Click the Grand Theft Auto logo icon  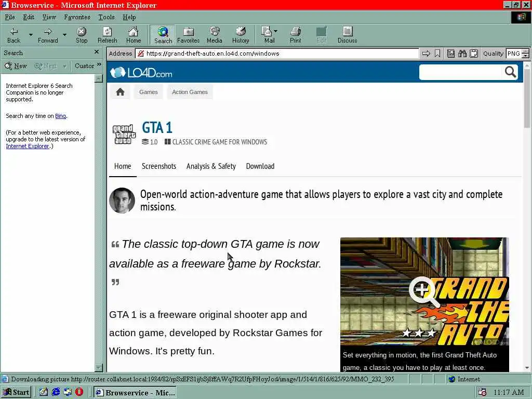click(124, 135)
